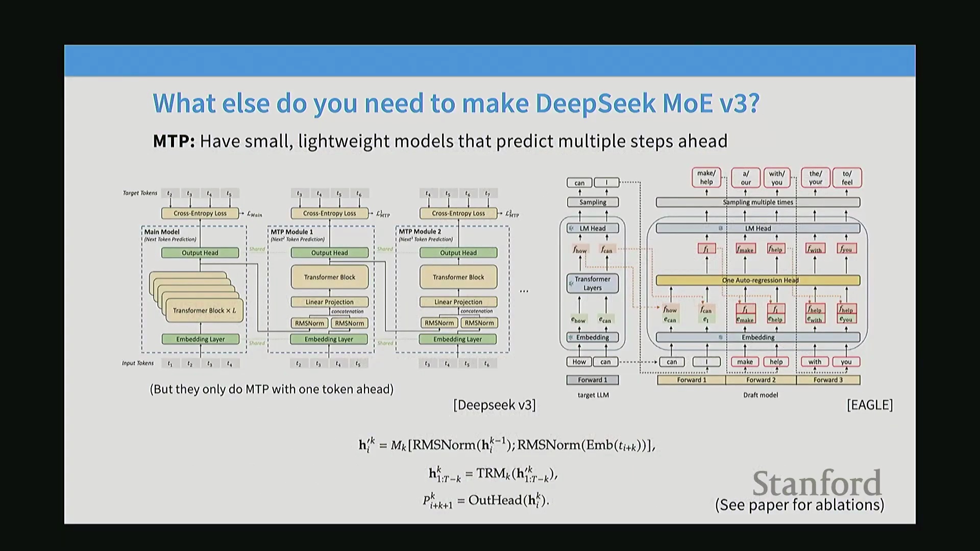Click the to/feel output token box
Screen dimensions: 980x551
847,178
